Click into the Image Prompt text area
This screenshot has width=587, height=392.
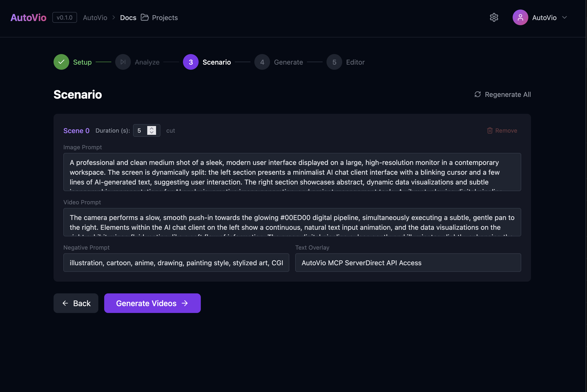[x=292, y=172]
